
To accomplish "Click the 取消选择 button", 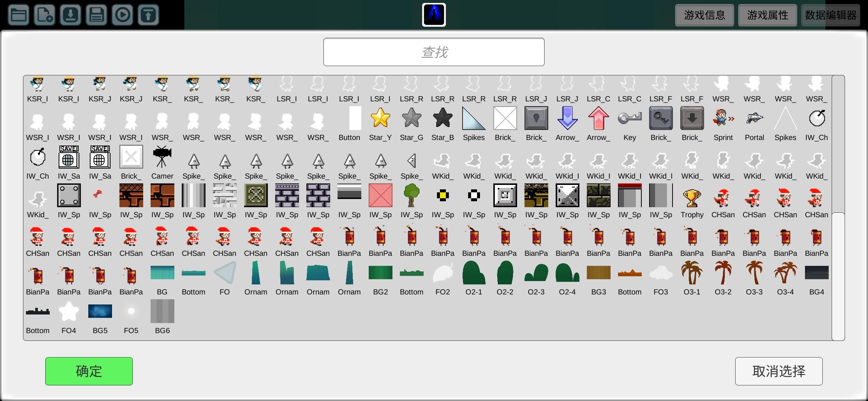I will point(779,371).
